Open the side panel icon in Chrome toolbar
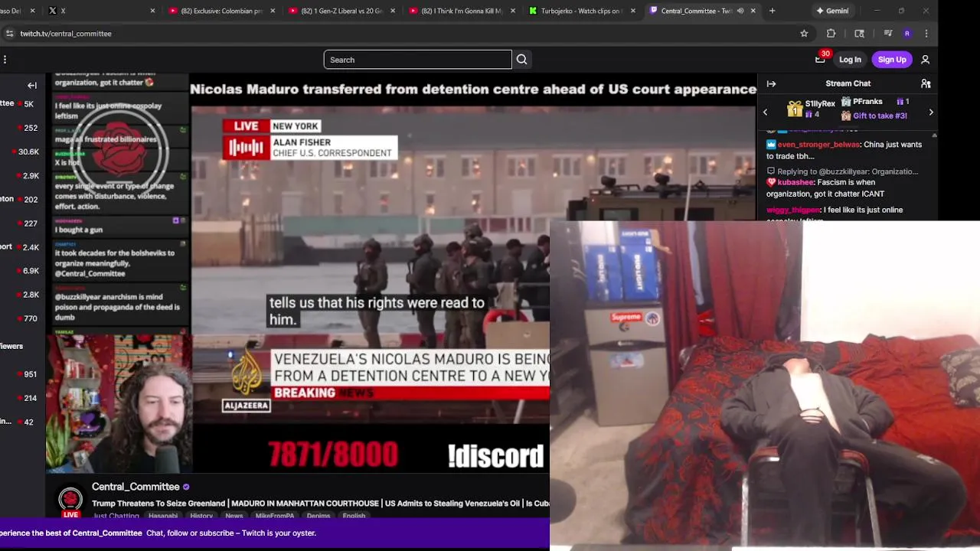Viewport: 980px width, 551px height. click(x=859, y=34)
